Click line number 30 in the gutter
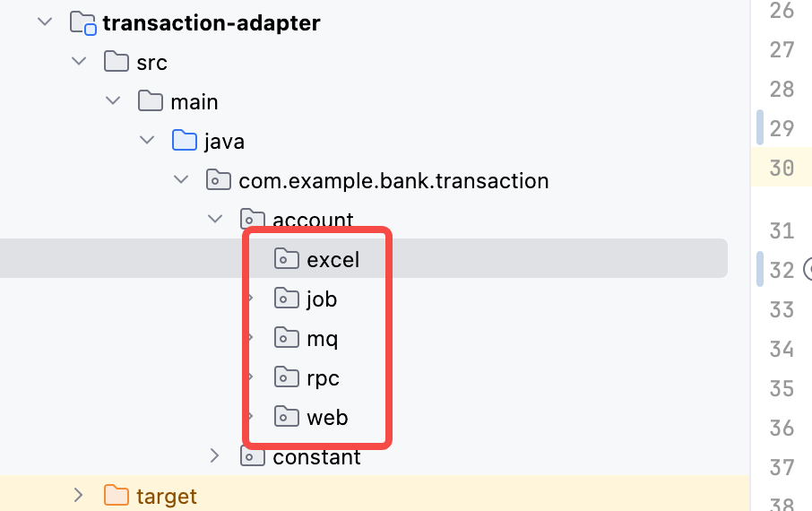Image resolution: width=812 pixels, height=511 pixels. pyautogui.click(x=782, y=168)
